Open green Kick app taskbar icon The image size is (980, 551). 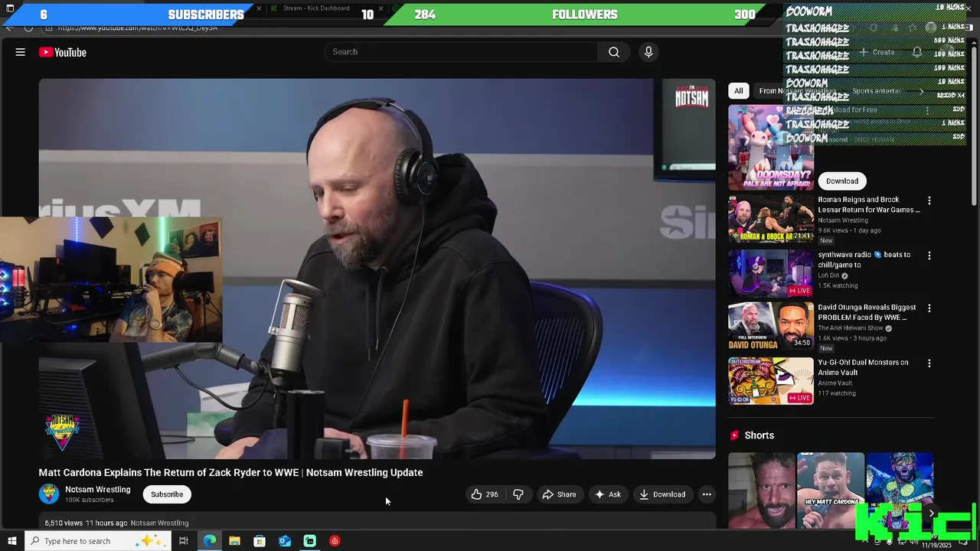click(x=309, y=541)
